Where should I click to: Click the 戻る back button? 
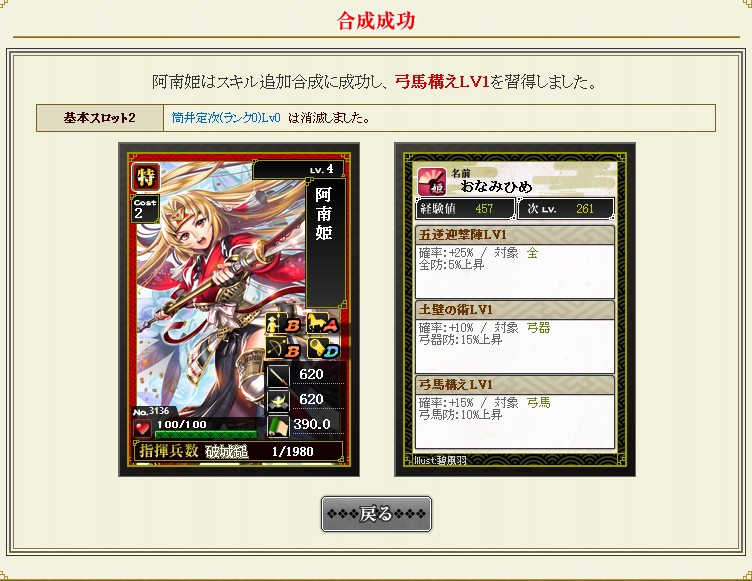pos(376,514)
